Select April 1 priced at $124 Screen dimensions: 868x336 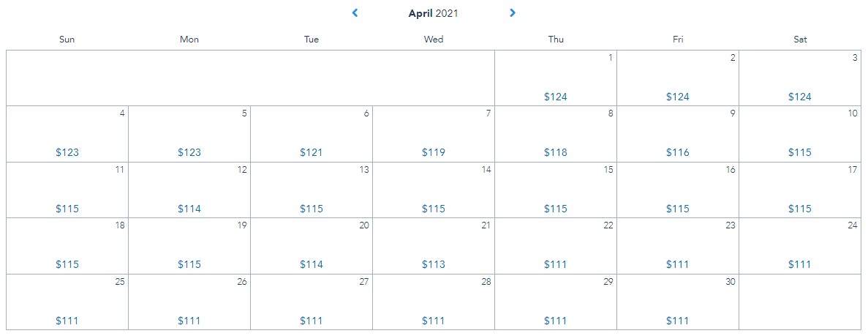(556, 78)
